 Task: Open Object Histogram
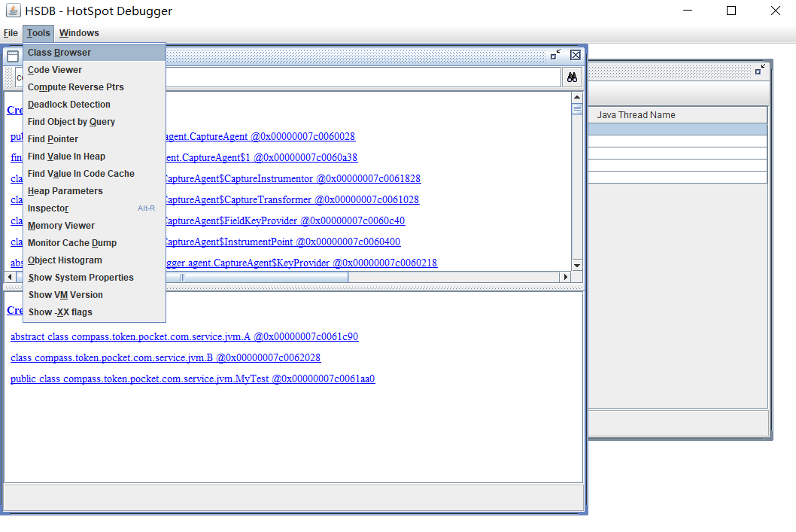(95, 260)
